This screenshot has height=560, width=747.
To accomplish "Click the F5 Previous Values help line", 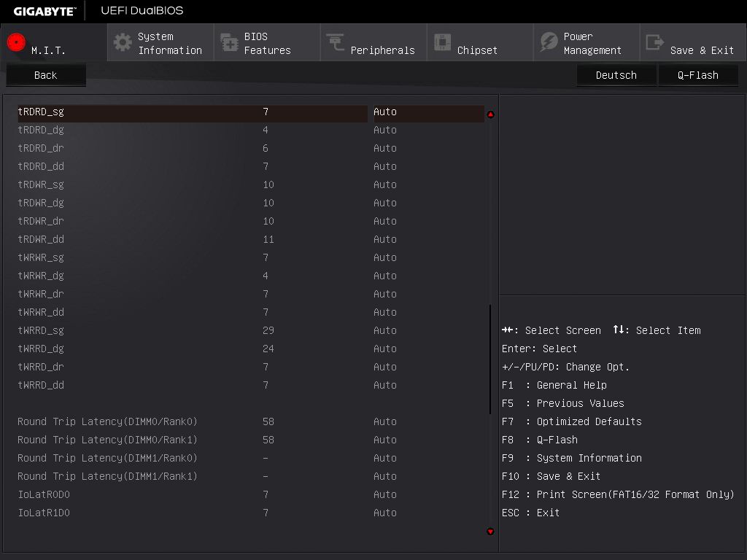I will pyautogui.click(x=562, y=403).
